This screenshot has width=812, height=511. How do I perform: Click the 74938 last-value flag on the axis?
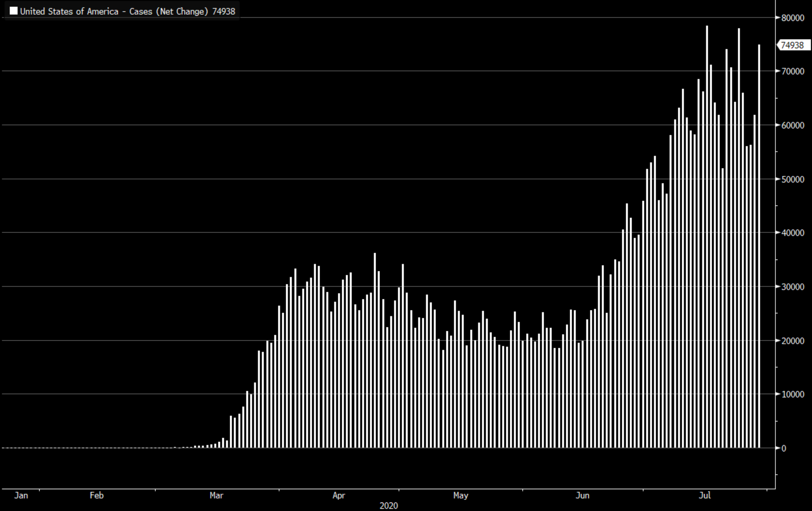[792, 45]
